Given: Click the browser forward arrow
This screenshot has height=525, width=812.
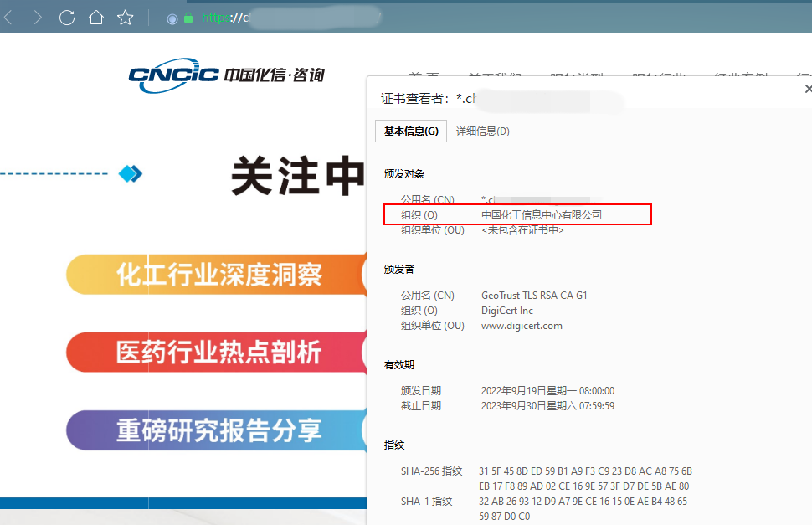Looking at the screenshot, I should [38, 18].
